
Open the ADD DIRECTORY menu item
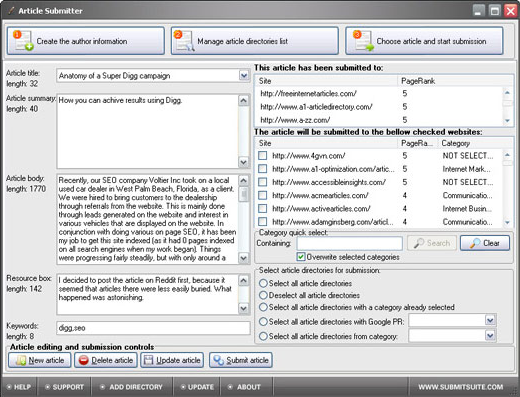point(132,387)
